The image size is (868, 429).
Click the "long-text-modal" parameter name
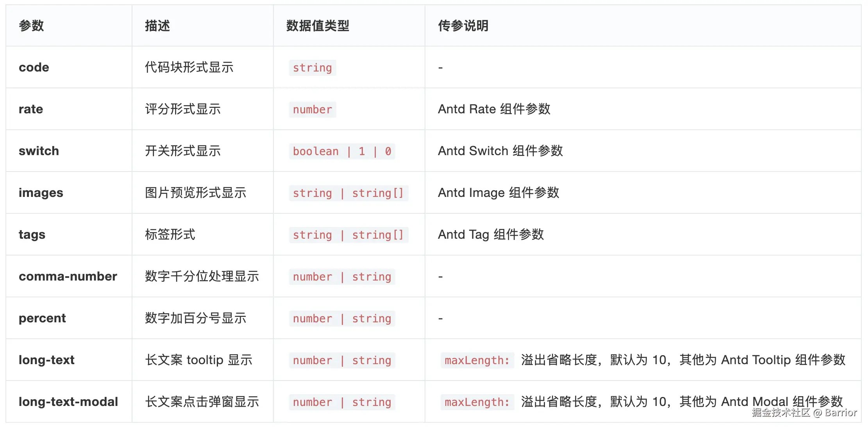point(68,402)
